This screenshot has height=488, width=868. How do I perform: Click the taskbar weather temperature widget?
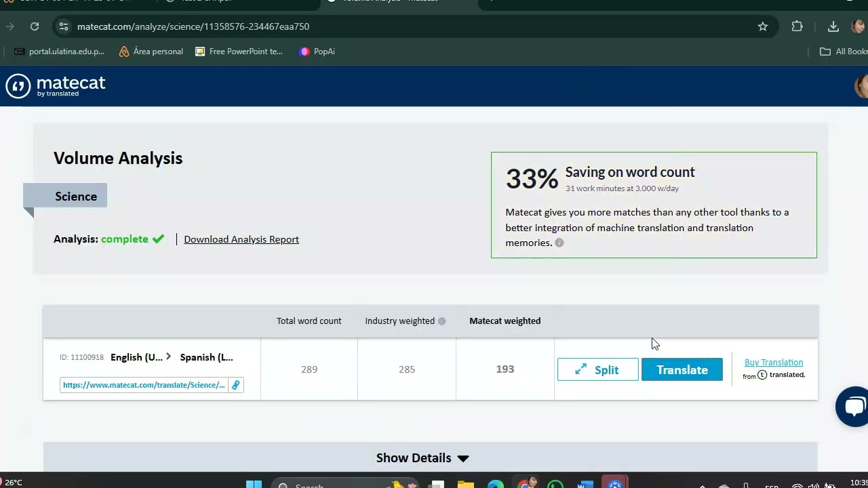tap(12, 483)
